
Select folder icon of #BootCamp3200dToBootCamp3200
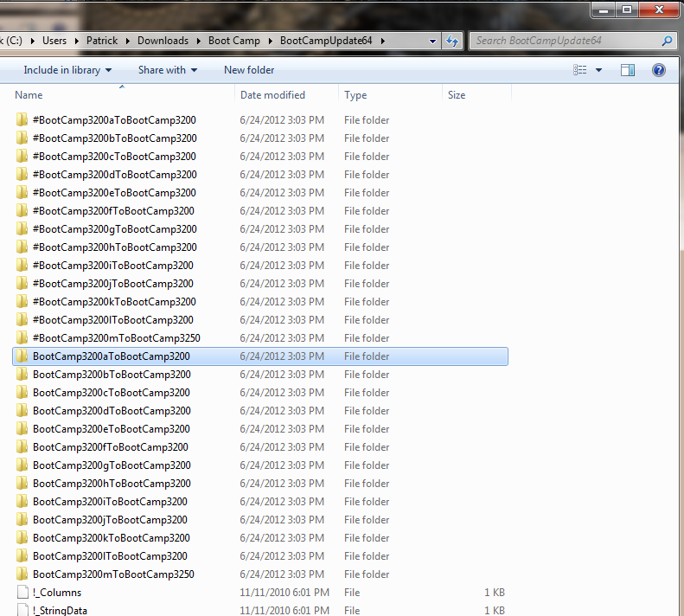point(22,174)
